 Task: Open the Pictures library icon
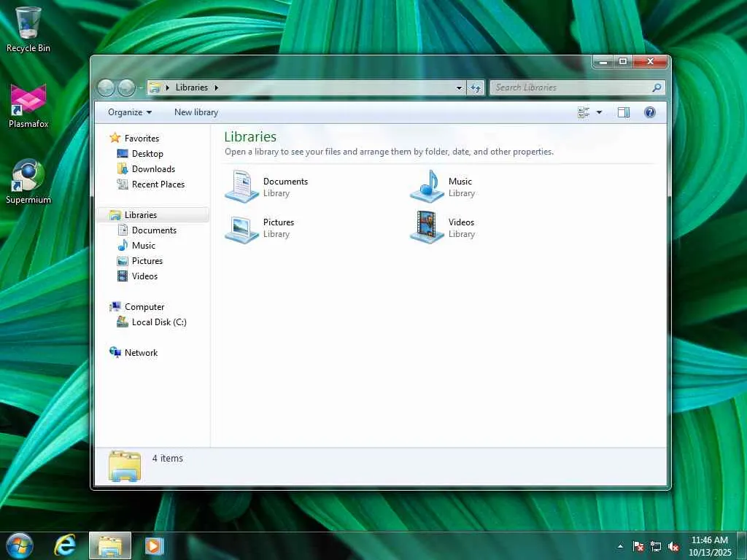pos(242,228)
